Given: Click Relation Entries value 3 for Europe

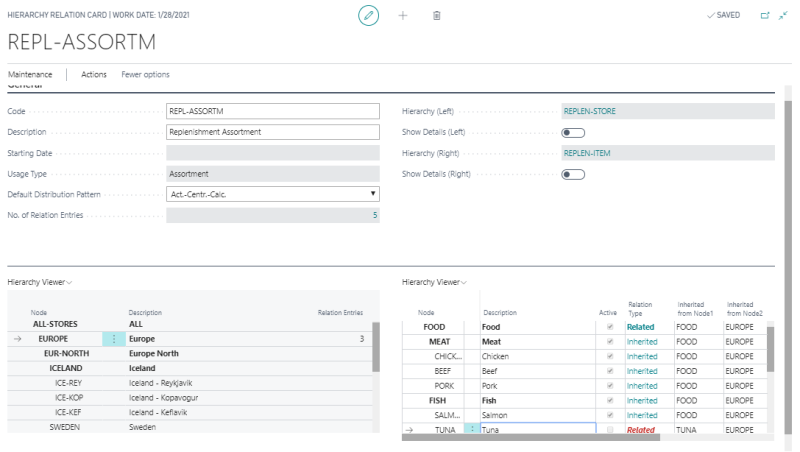Looking at the screenshot, I should pyautogui.click(x=362, y=339).
